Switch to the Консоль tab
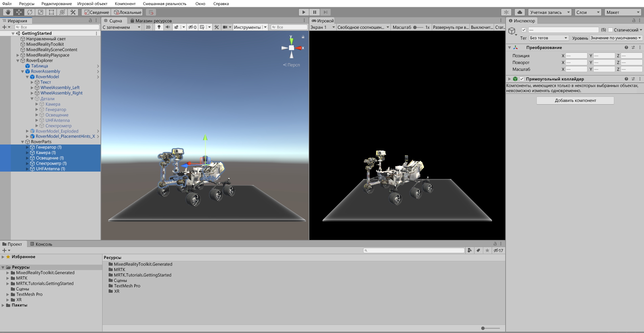This screenshot has width=644, height=333. [x=41, y=244]
